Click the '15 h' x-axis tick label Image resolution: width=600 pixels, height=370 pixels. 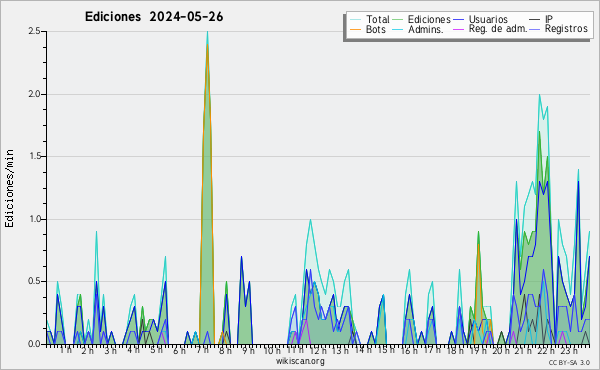[386, 350]
